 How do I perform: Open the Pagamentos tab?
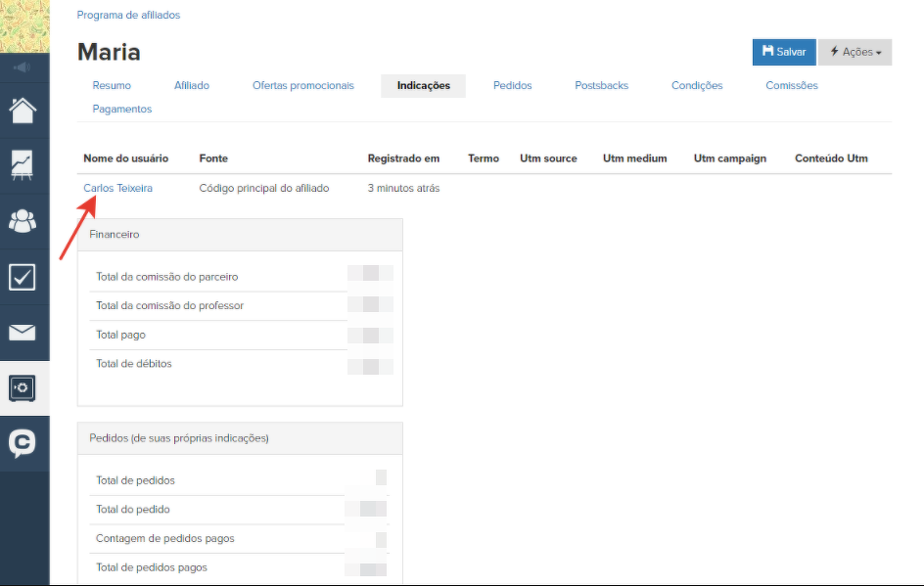click(x=122, y=110)
